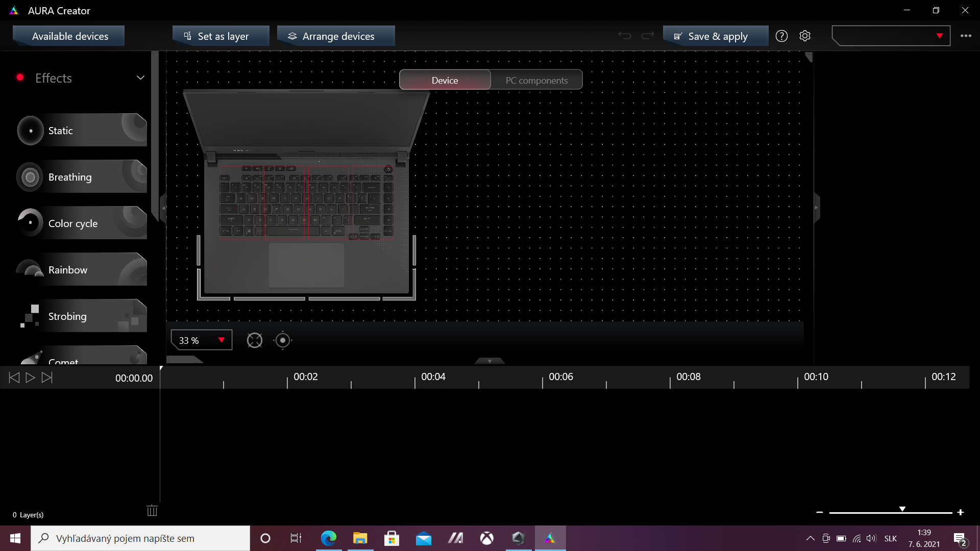Open the 33 % zoom dropdown
This screenshot has width=980, height=551.
coord(202,340)
